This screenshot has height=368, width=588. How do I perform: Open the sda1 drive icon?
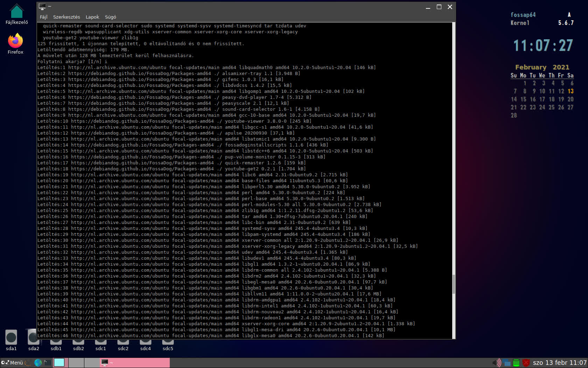[x=11, y=340]
